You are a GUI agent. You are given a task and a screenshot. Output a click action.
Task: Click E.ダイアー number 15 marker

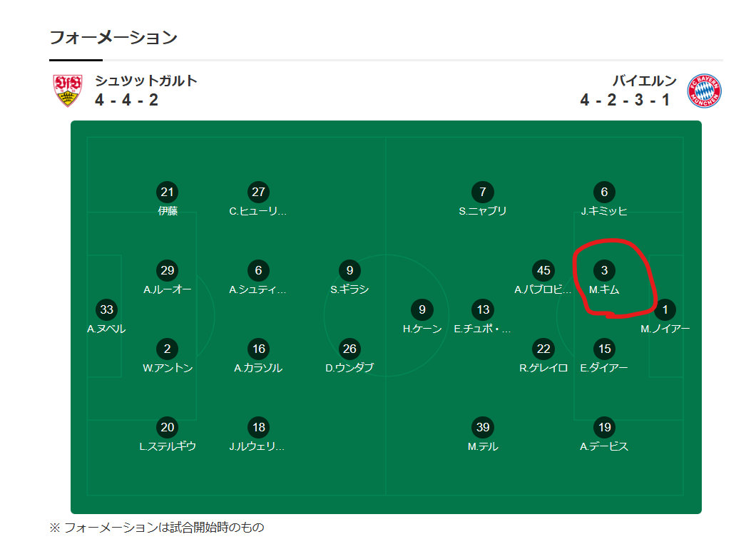(x=605, y=349)
